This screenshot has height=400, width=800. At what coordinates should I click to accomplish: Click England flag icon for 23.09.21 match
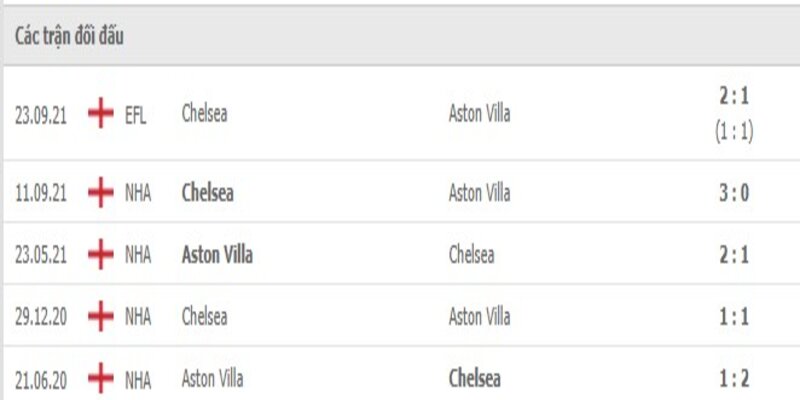(x=101, y=114)
